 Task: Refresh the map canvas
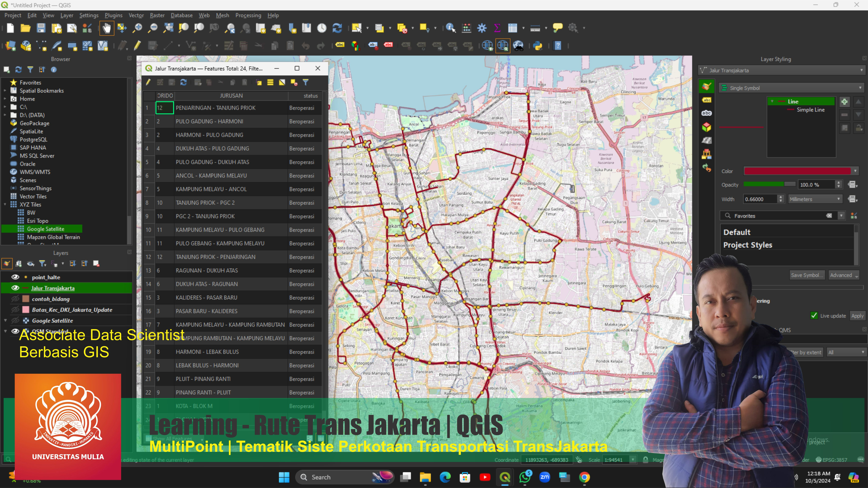(337, 28)
